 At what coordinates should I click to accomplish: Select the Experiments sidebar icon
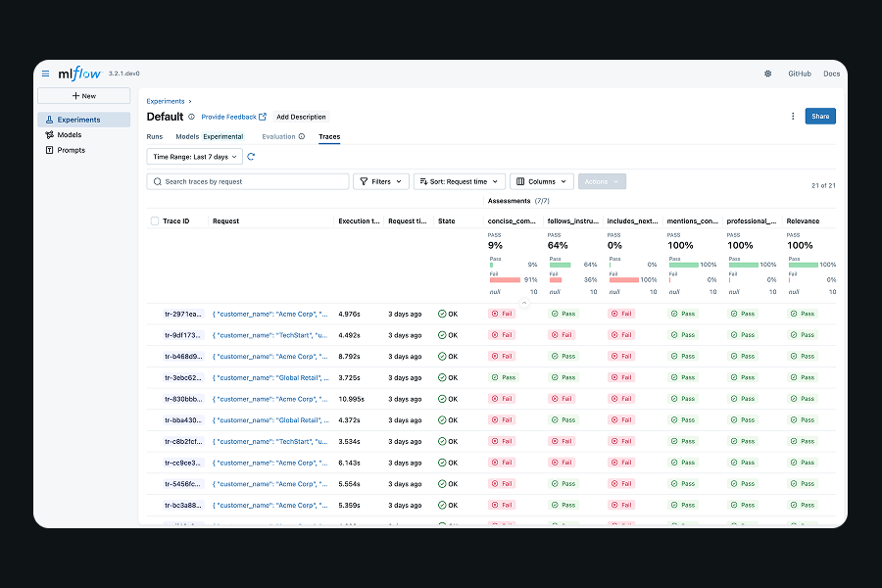pyautogui.click(x=51, y=120)
